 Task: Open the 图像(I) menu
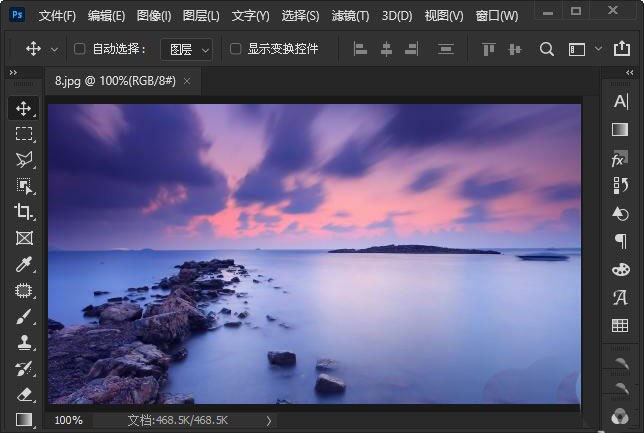[x=153, y=16]
